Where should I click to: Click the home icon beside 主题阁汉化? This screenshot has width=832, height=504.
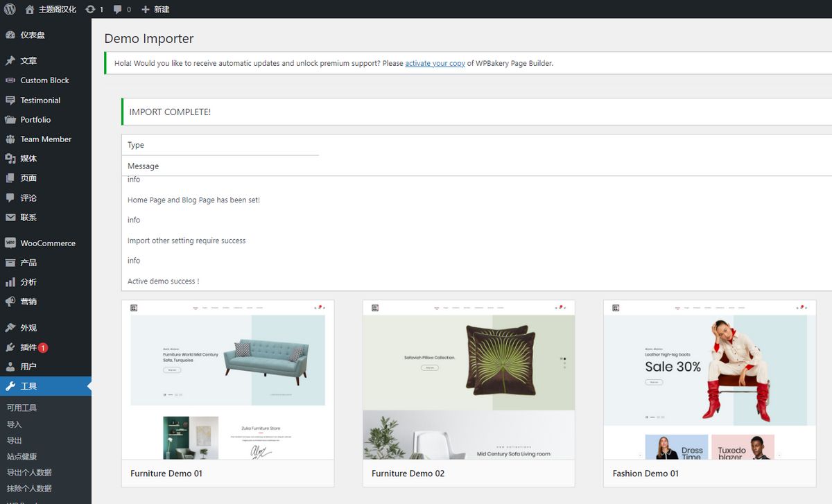tap(30, 10)
